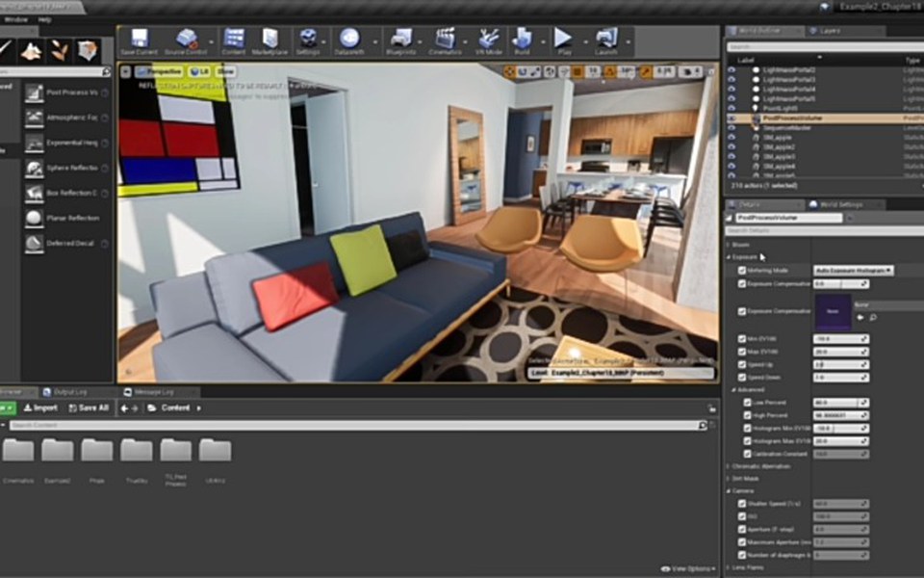
Task: Open the Metering Mode dropdown
Action: [854, 271]
